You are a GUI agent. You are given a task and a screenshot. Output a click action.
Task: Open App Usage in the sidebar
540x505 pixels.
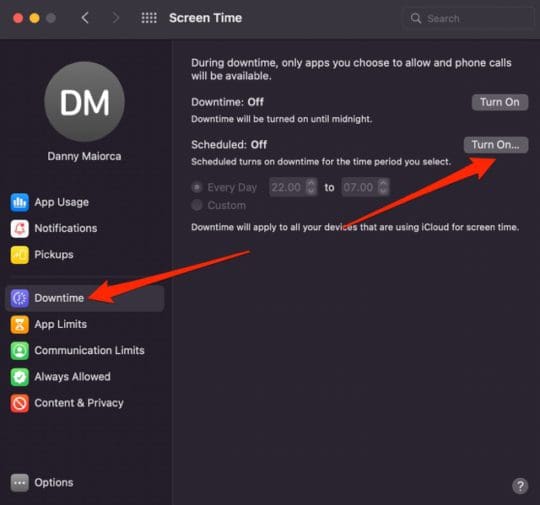click(x=84, y=202)
